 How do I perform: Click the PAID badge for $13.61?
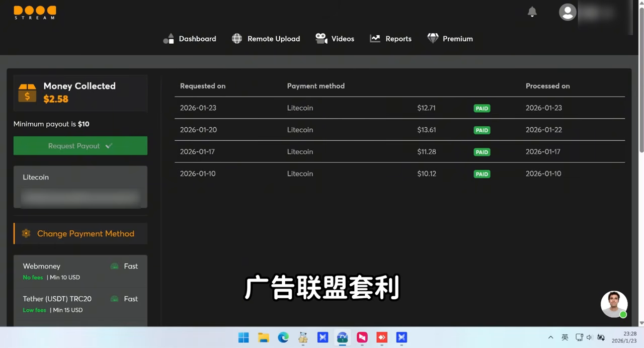click(482, 130)
